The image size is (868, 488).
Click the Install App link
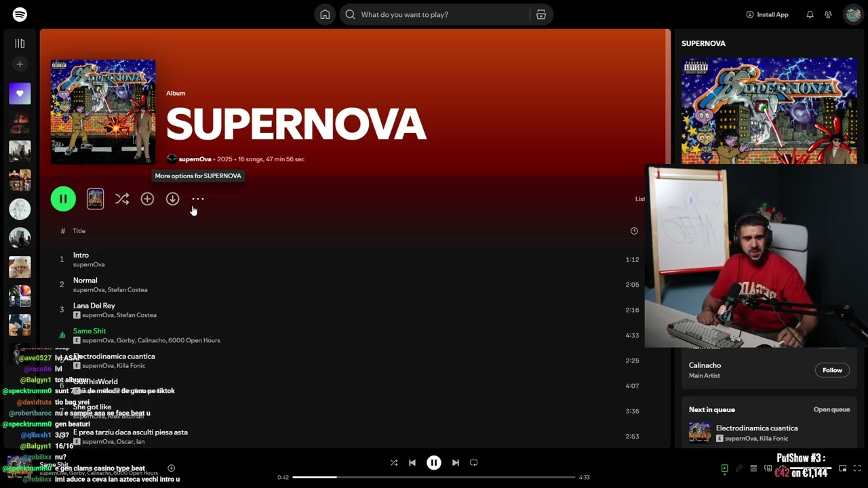coord(767,14)
